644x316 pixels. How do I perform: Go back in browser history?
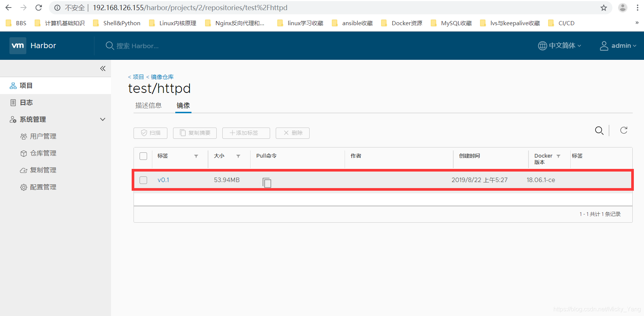click(9, 8)
